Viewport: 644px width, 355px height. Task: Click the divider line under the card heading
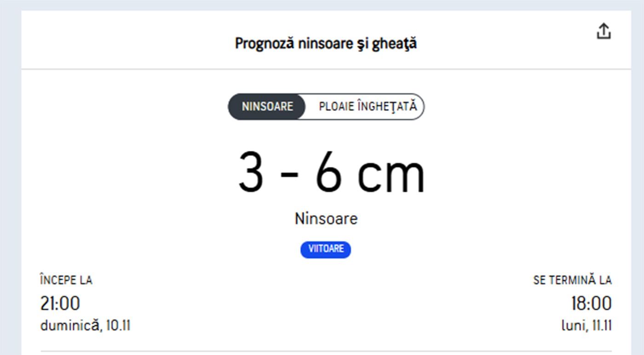326,69
